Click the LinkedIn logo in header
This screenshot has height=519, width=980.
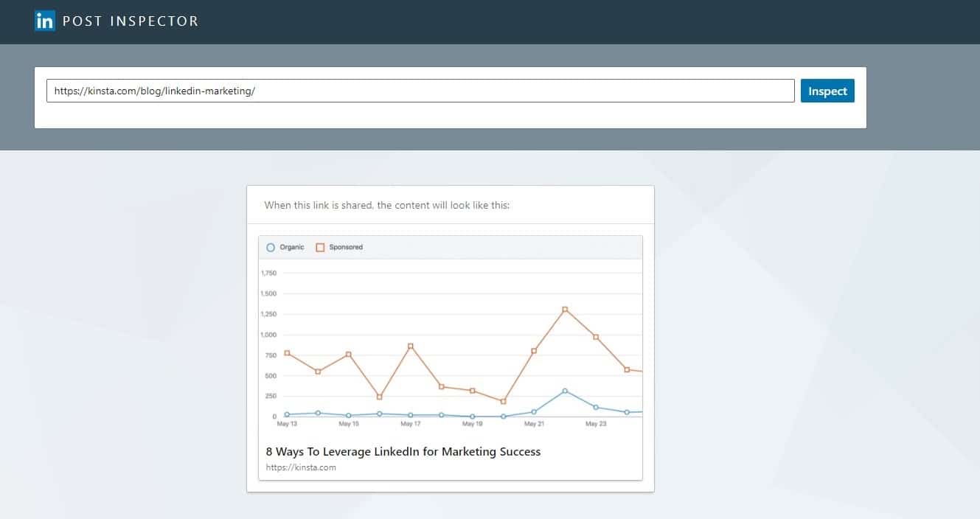(45, 21)
